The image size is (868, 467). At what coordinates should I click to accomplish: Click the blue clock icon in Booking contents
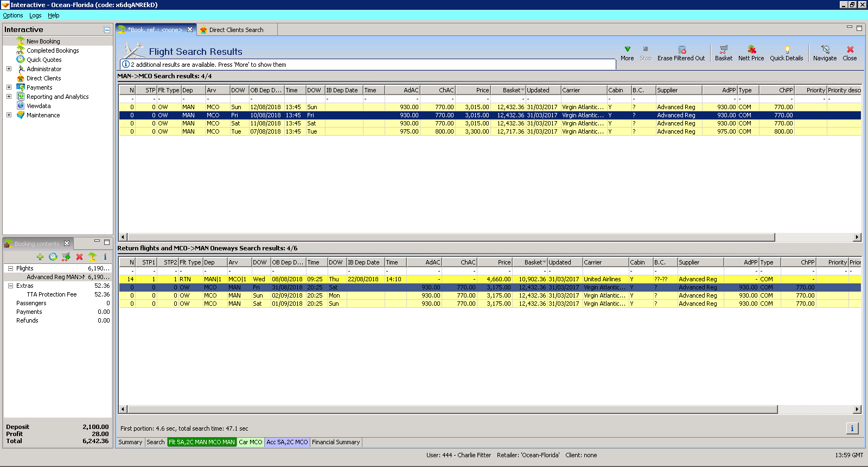[x=53, y=257]
